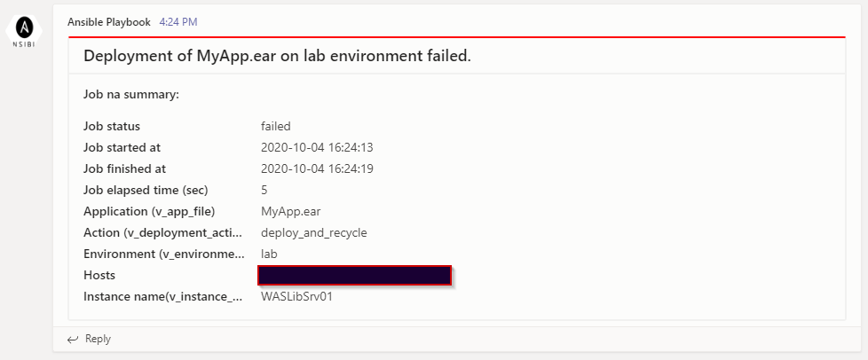
Task: Click the Job started at label
Action: coord(122,147)
